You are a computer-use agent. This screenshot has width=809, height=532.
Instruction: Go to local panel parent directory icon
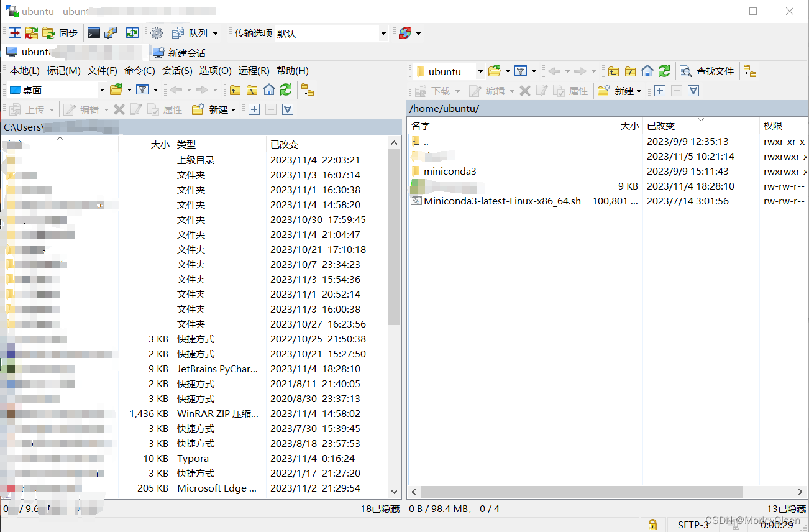coord(235,90)
